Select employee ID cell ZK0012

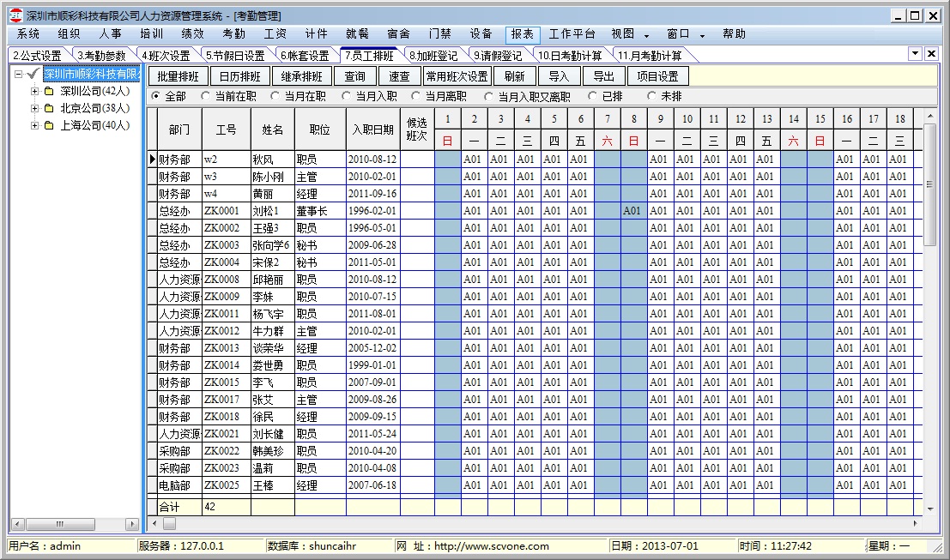pyautogui.click(x=226, y=331)
